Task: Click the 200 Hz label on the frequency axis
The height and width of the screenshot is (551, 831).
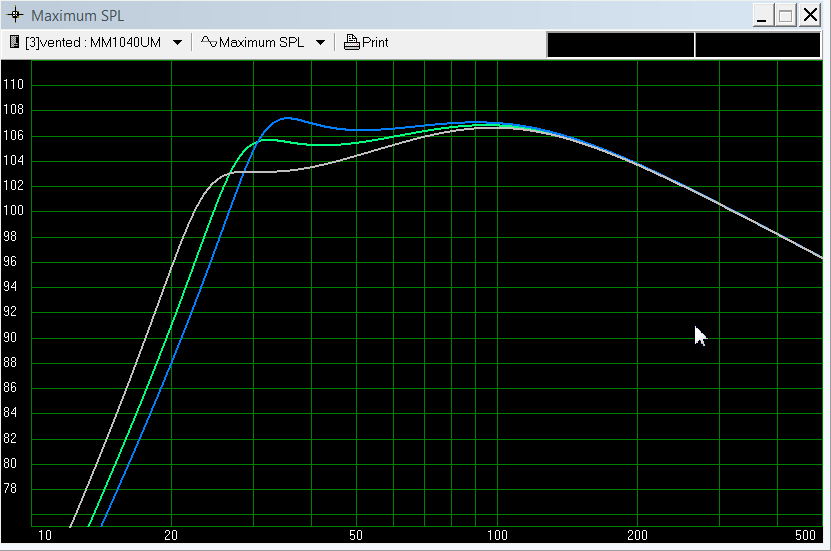Action: [637, 536]
